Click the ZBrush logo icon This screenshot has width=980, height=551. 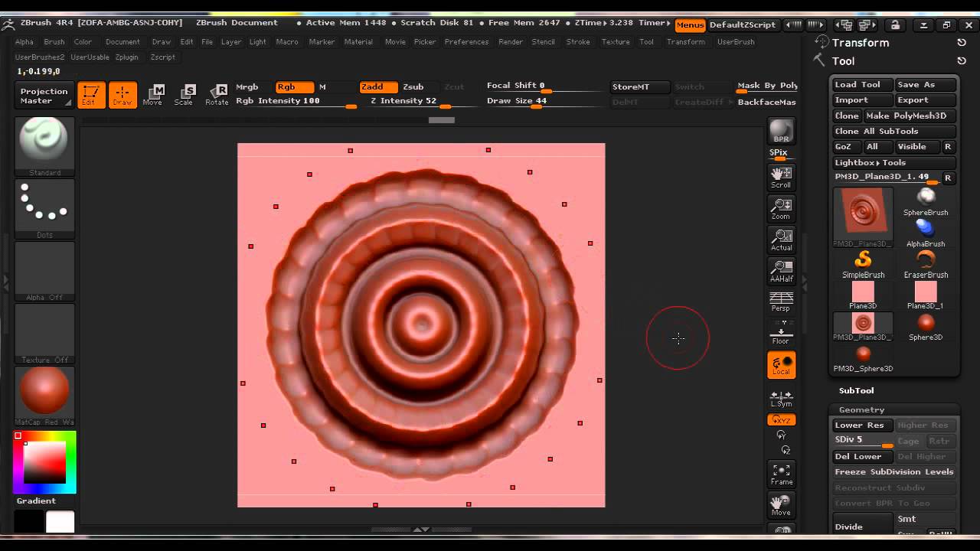8,24
